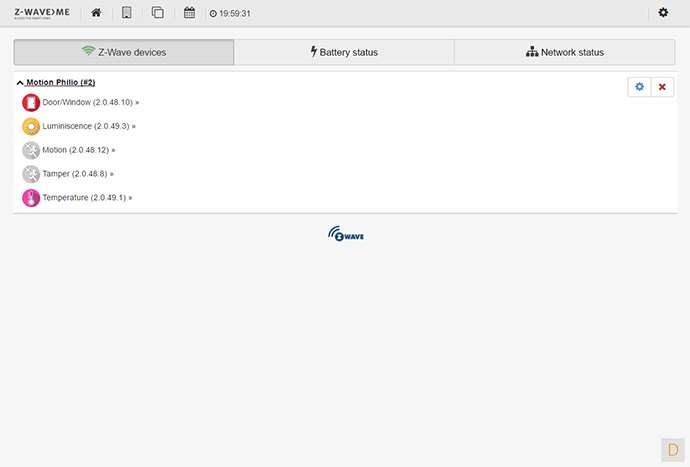Click the lightning bolt battery icon
The image size is (690, 467).
click(x=314, y=51)
